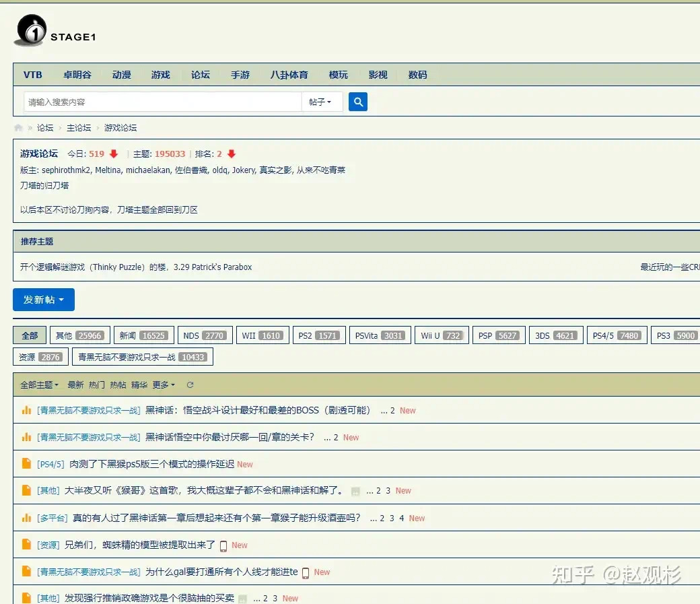Click thread icon of 肉测了下黑猴ps5版 row

coord(26,463)
